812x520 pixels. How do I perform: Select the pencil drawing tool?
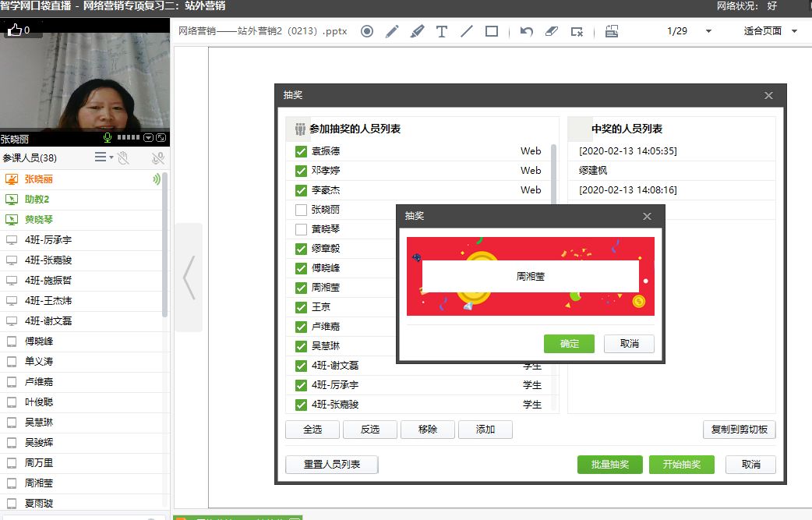pyautogui.click(x=392, y=32)
